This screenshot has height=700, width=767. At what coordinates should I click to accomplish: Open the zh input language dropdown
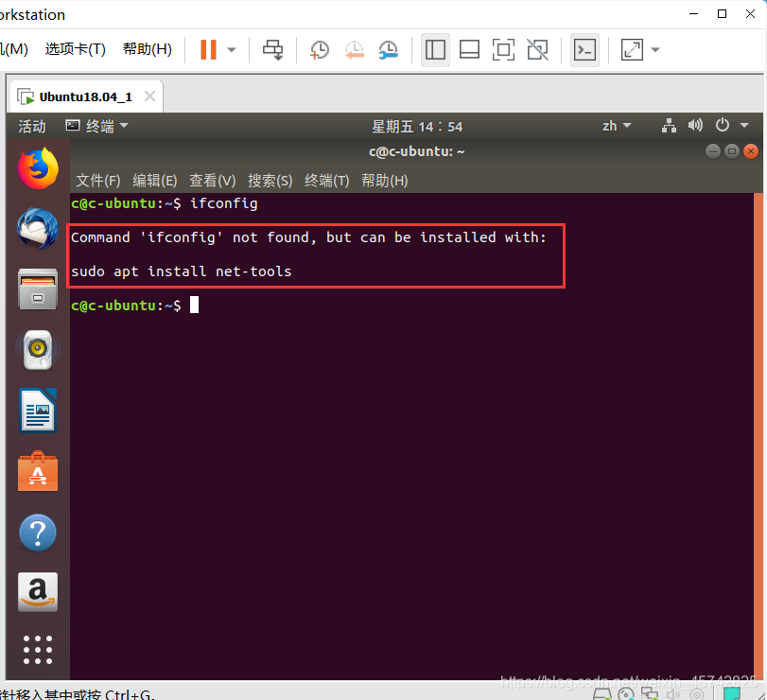tap(617, 125)
